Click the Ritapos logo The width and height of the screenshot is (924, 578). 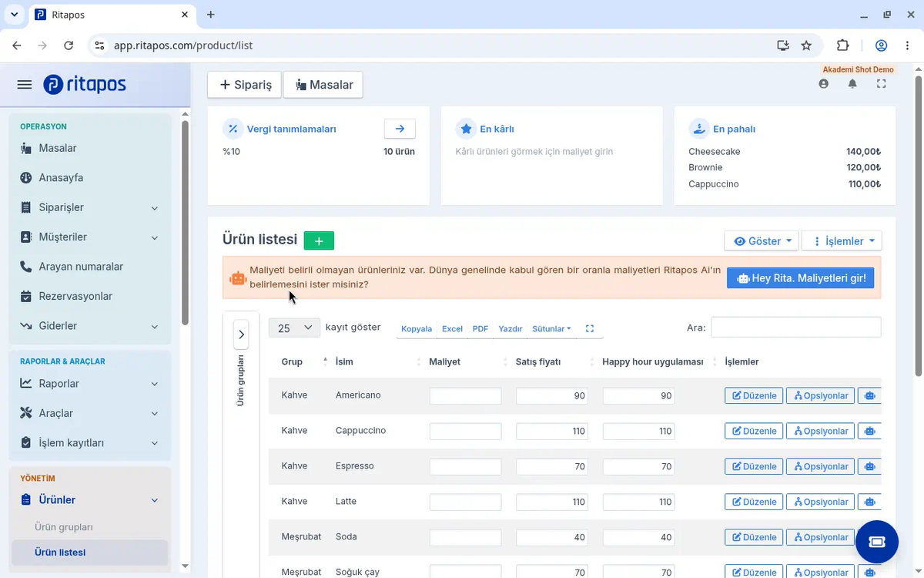click(x=85, y=85)
